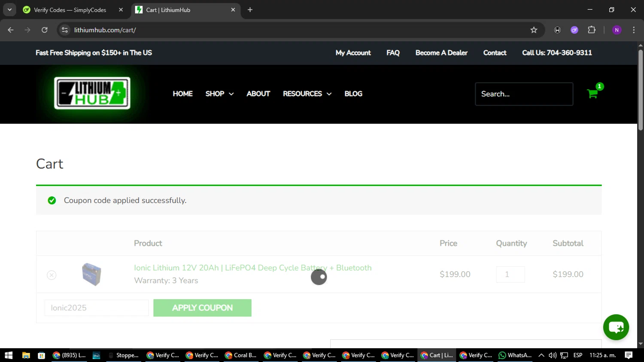Screen dimensions: 644x362
Task: Click the LithiumHub logo
Action: pos(92,93)
